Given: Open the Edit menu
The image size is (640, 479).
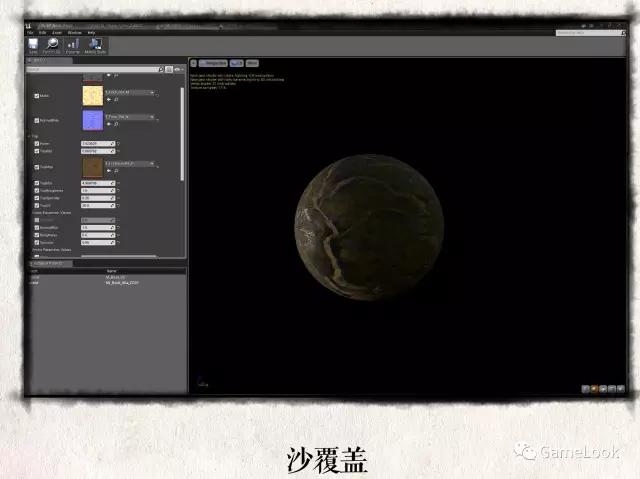Looking at the screenshot, I should click(x=42, y=33).
